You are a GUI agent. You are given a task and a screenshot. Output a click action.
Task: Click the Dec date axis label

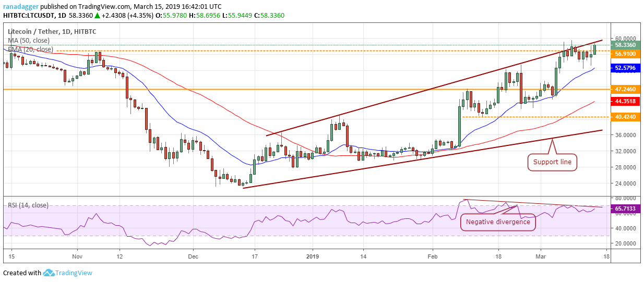pos(193,256)
